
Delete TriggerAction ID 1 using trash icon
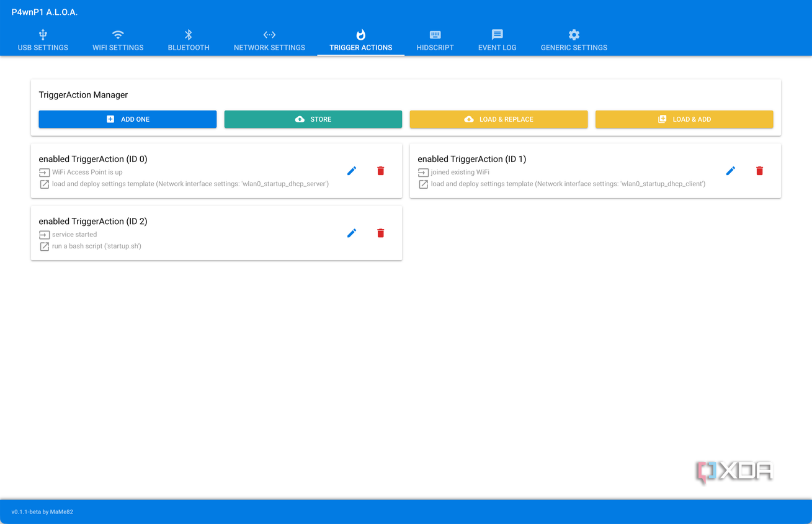coord(759,171)
